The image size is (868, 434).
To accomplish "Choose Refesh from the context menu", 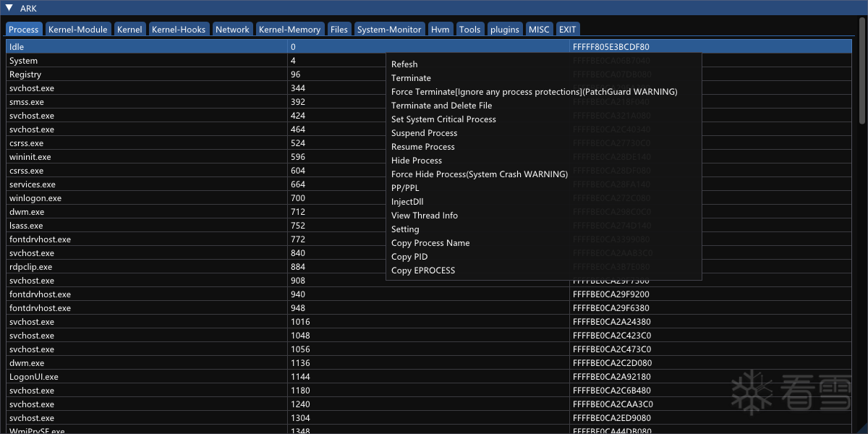I will point(404,64).
